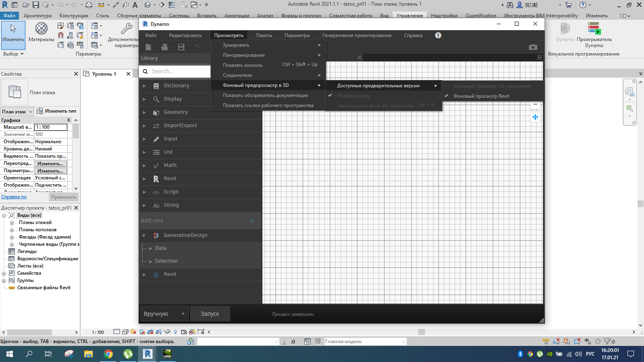
Task: Click Изменить button for Переопред... row
Action: pos(50,164)
